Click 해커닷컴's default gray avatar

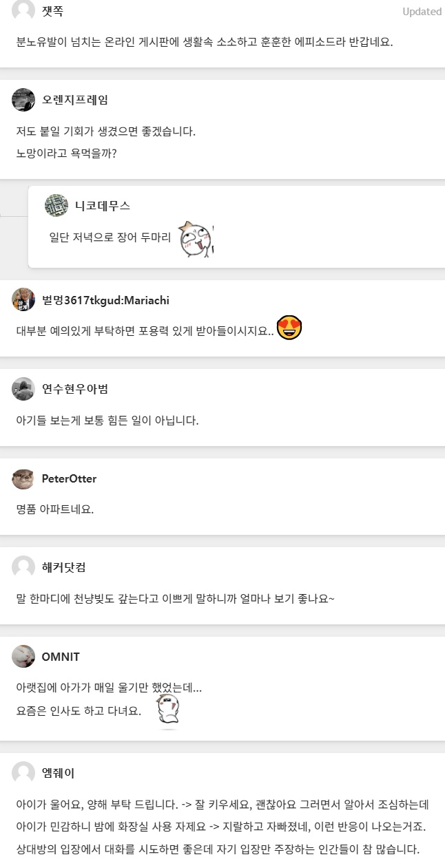coord(23,567)
